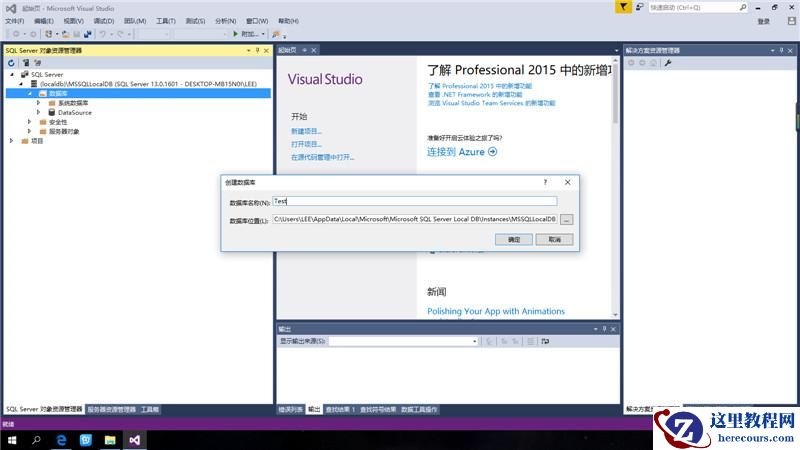Open the 帮助(H) menu

coord(288,21)
